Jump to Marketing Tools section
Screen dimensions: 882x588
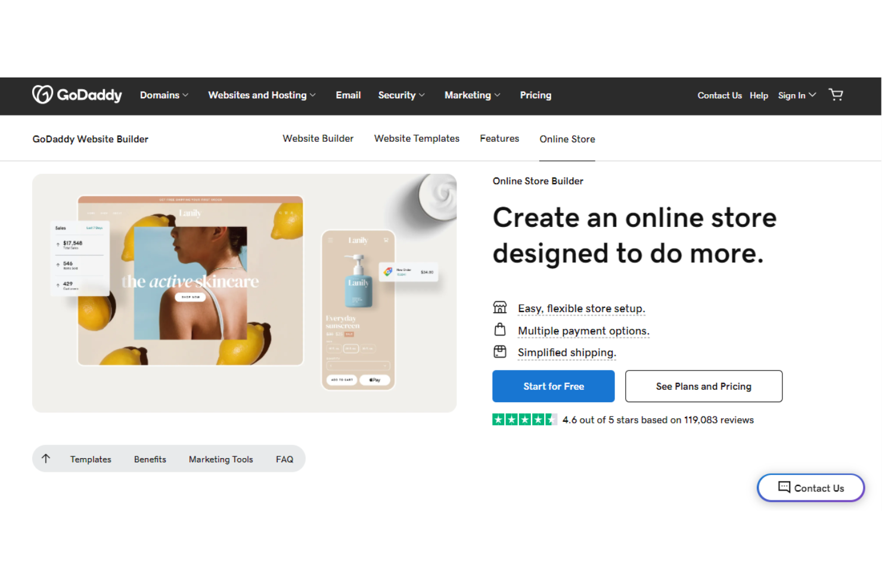tap(221, 459)
